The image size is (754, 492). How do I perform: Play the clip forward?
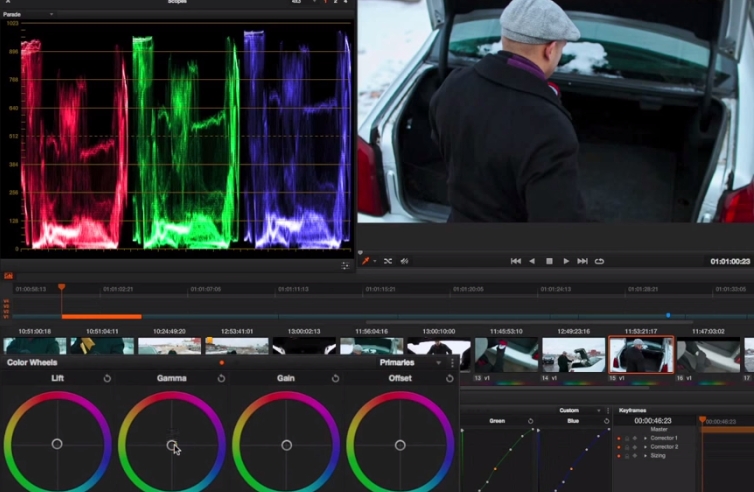pyautogui.click(x=566, y=261)
